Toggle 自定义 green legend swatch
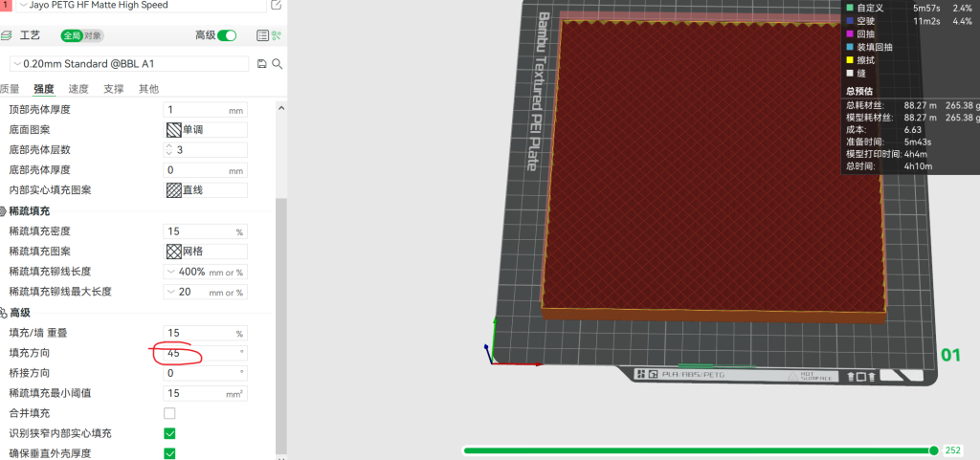This screenshot has width=980, height=460. [x=850, y=8]
